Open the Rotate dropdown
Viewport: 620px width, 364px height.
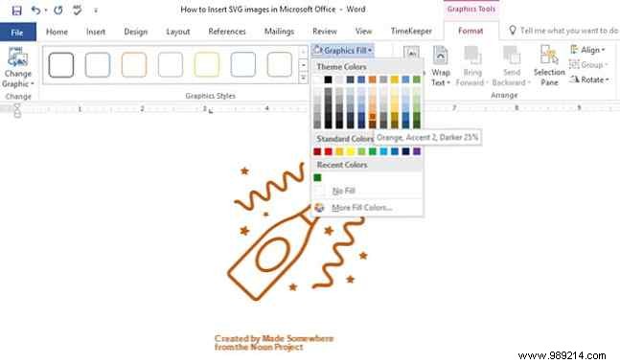589,80
